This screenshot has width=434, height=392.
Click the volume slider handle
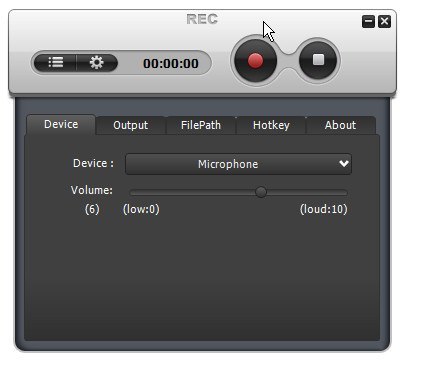click(261, 192)
